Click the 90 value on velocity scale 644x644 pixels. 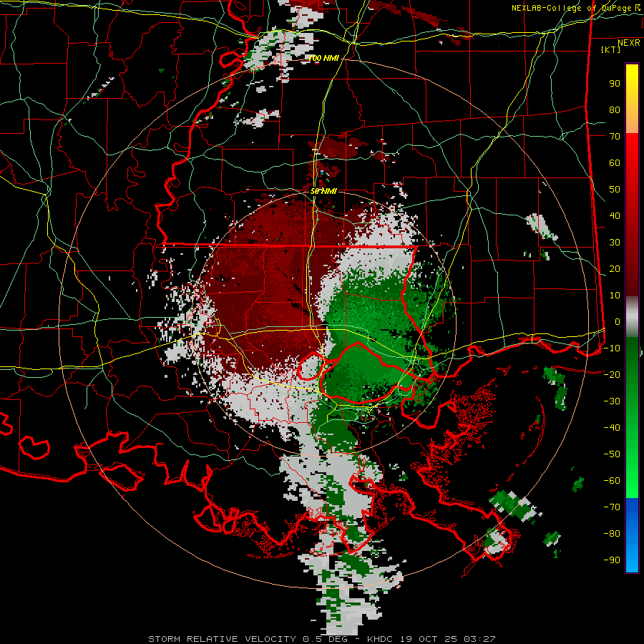(x=615, y=84)
